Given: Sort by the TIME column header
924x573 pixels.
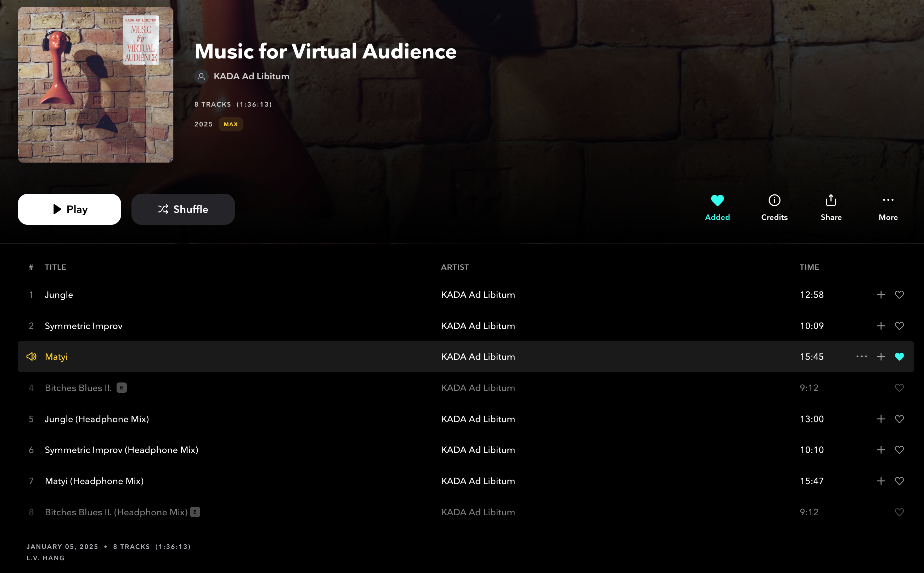Looking at the screenshot, I should click(x=810, y=267).
